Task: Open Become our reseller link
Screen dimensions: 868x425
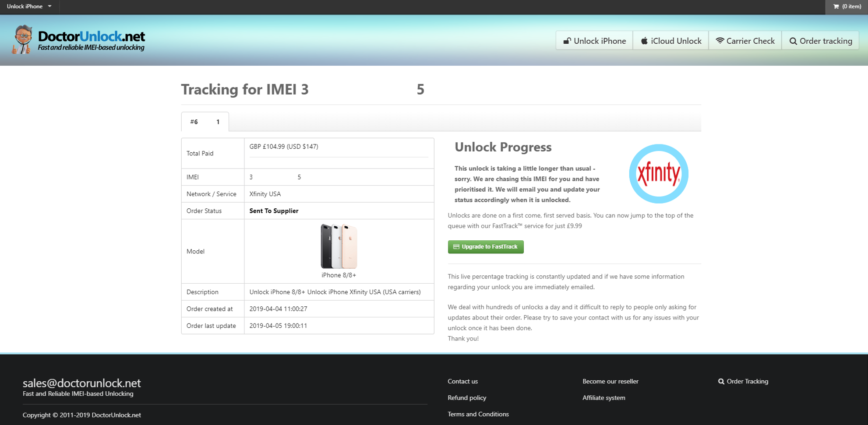Action: (x=610, y=381)
